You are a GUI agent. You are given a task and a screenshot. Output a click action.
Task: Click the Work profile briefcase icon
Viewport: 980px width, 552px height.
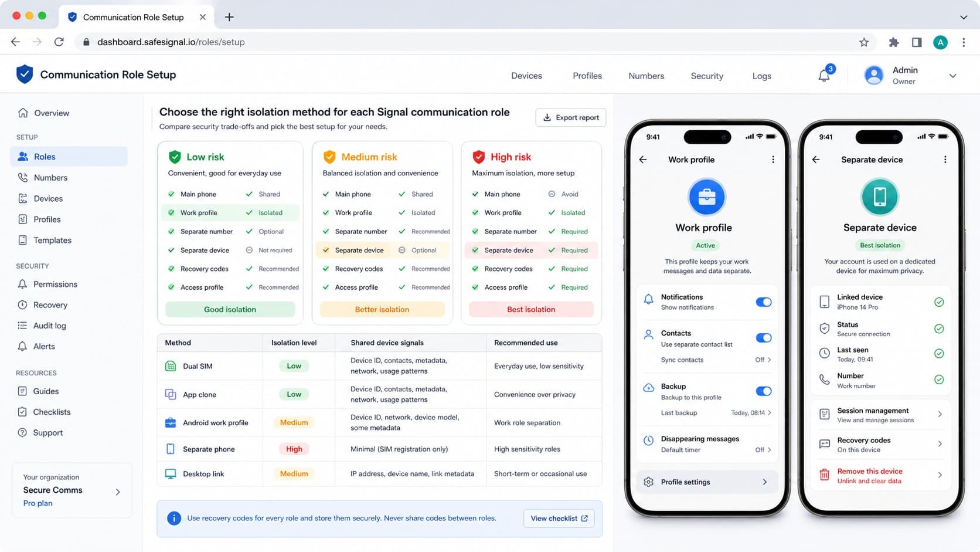click(706, 197)
